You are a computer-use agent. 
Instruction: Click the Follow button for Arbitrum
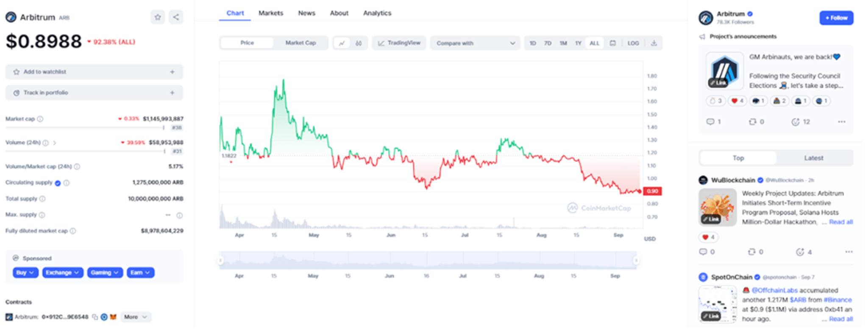836,18
